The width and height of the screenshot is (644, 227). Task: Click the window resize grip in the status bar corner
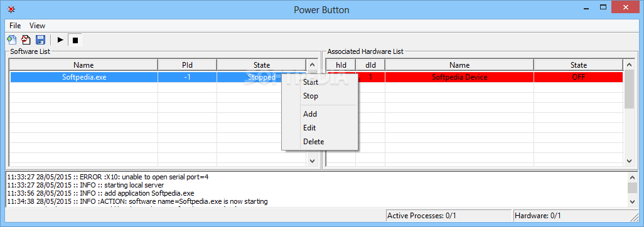(635, 217)
